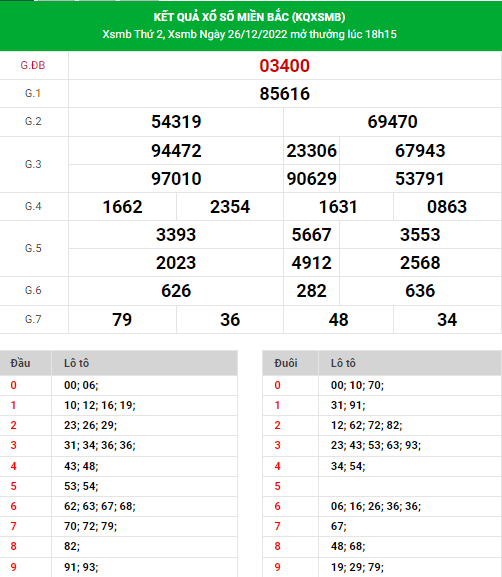This screenshot has width=502, height=577.
Task: Click the Đuôi column header
Action: pyautogui.click(x=286, y=363)
